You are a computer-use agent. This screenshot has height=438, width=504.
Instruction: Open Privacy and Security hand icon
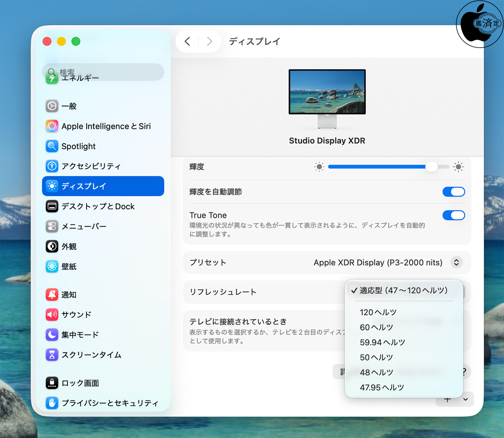[x=52, y=403]
